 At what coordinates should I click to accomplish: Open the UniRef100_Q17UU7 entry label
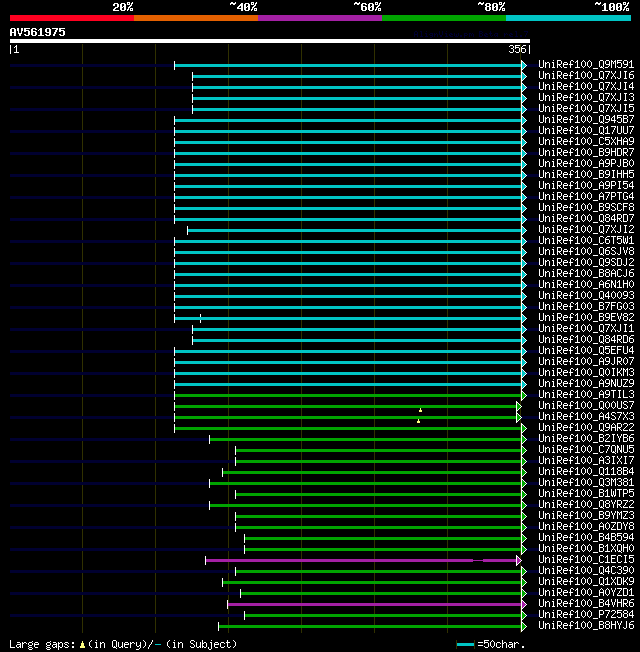[586, 131]
